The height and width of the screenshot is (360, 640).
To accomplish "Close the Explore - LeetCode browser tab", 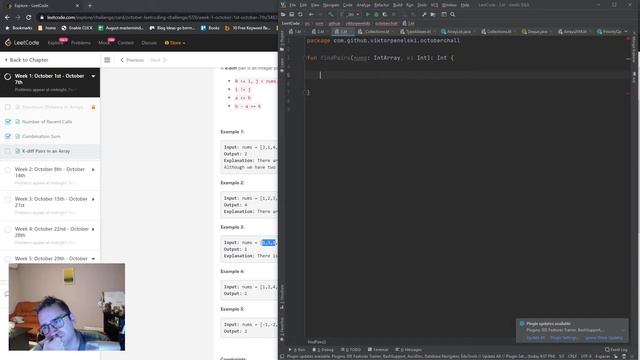I will pyautogui.click(x=77, y=6).
